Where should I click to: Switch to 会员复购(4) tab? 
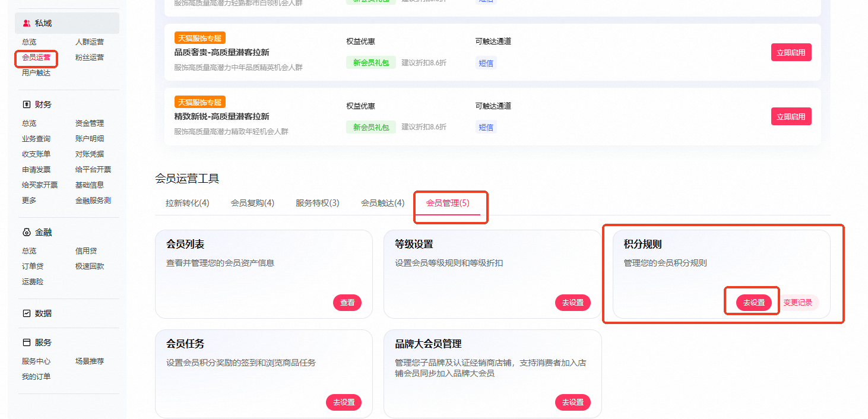pos(252,203)
